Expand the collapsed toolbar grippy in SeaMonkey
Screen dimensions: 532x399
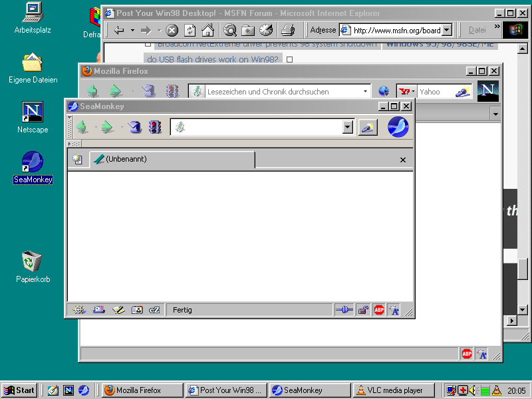pyautogui.click(x=74, y=144)
